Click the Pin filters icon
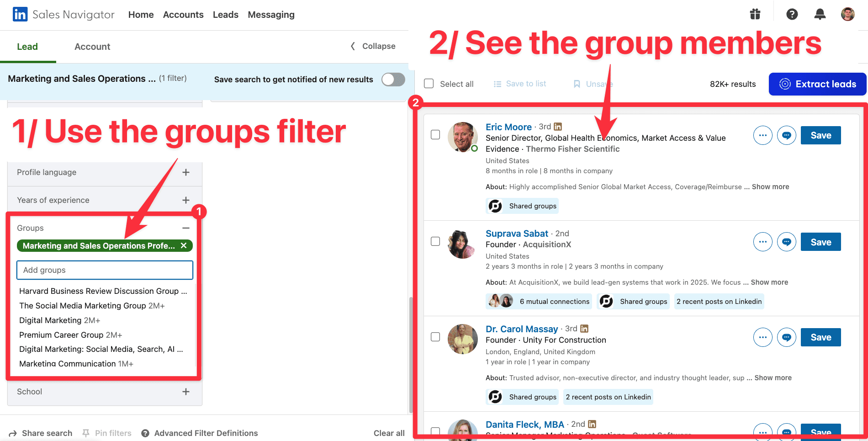Image resolution: width=868 pixels, height=441 pixels. click(86, 433)
